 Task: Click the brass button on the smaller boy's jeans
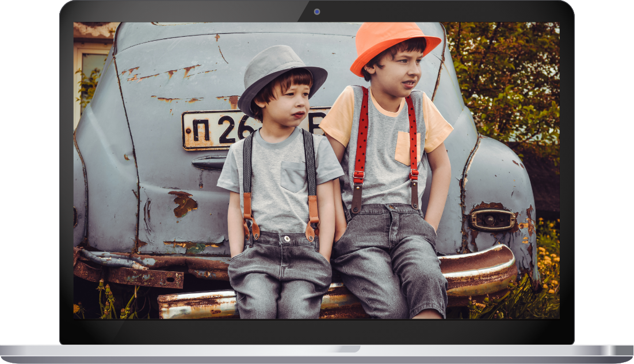(285, 239)
